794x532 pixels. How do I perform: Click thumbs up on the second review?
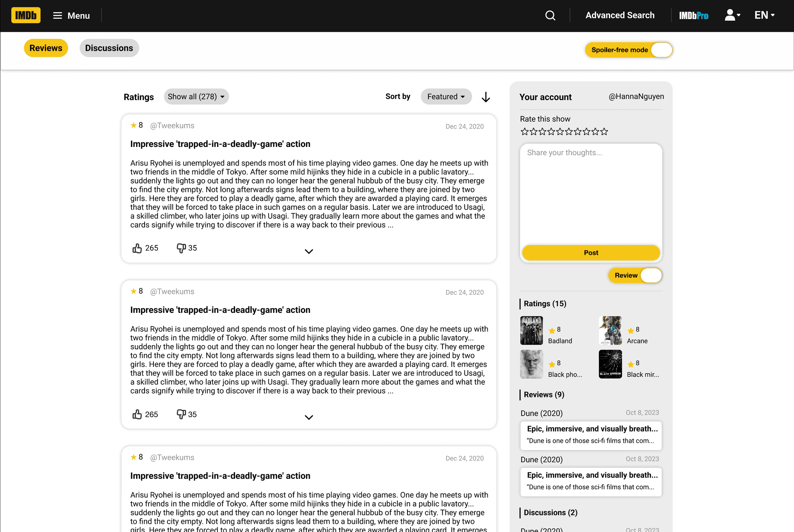(x=137, y=415)
